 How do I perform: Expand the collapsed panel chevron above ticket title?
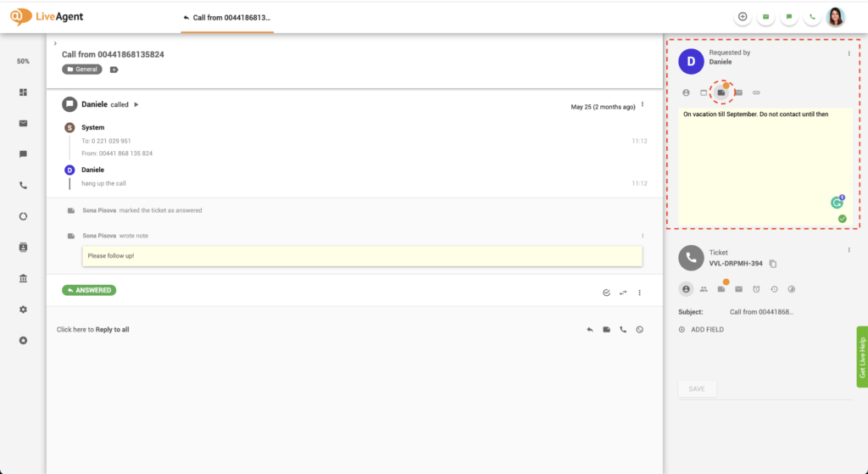54,43
